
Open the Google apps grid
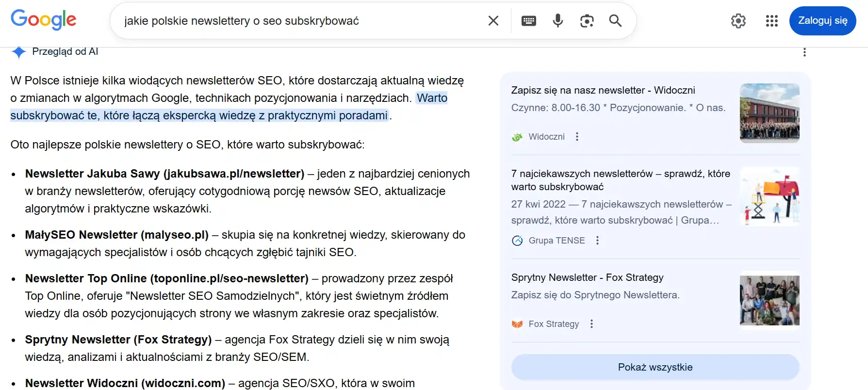tap(771, 21)
